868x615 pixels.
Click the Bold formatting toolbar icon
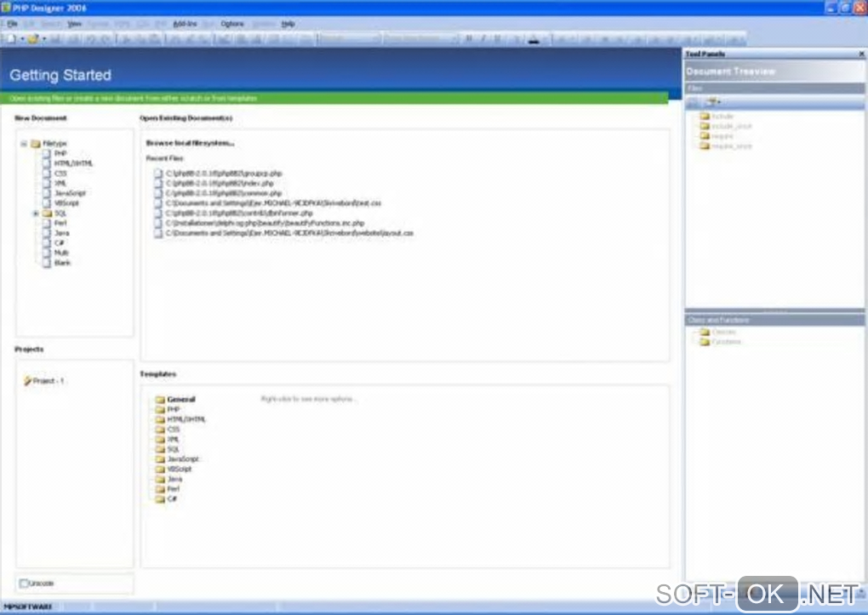(469, 39)
